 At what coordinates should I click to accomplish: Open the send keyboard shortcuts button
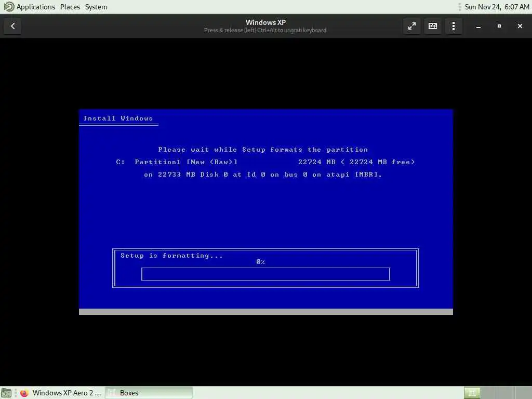click(433, 26)
